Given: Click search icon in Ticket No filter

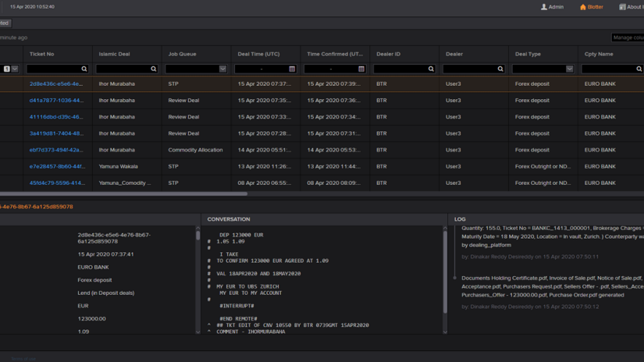Looking at the screenshot, I should pos(84,69).
